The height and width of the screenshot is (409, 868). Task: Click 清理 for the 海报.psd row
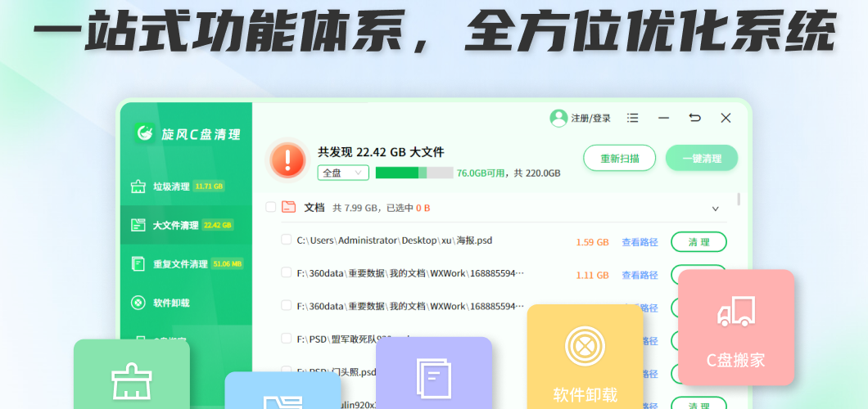click(698, 241)
